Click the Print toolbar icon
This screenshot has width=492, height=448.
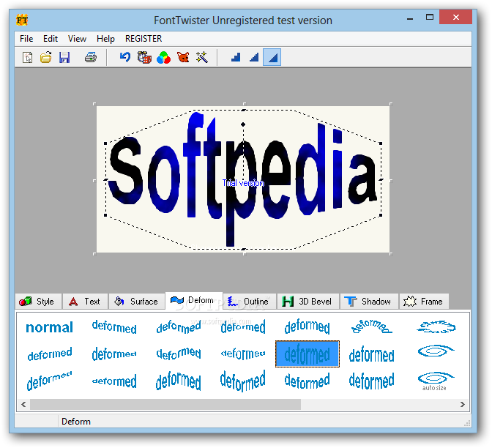pyautogui.click(x=91, y=58)
